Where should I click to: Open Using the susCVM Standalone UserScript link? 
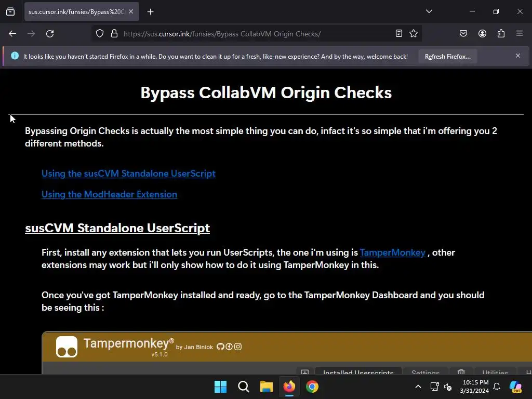pos(129,174)
